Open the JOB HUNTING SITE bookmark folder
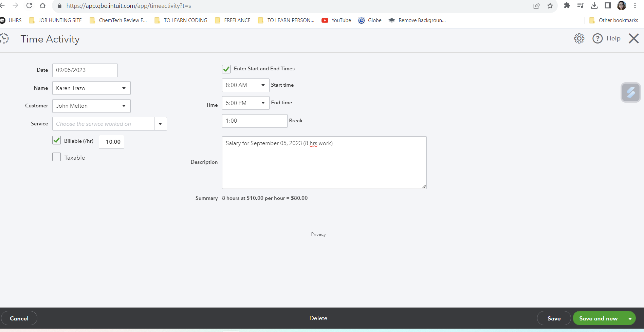The height and width of the screenshot is (332, 644). (55, 20)
